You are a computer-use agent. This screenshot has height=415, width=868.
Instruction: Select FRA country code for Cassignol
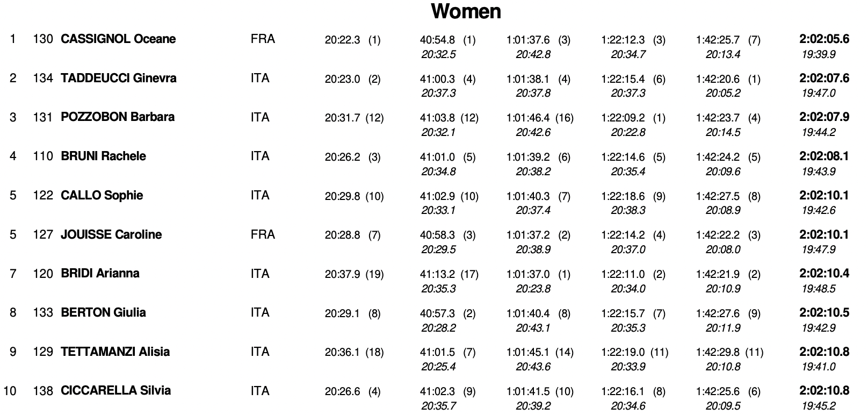(x=263, y=39)
